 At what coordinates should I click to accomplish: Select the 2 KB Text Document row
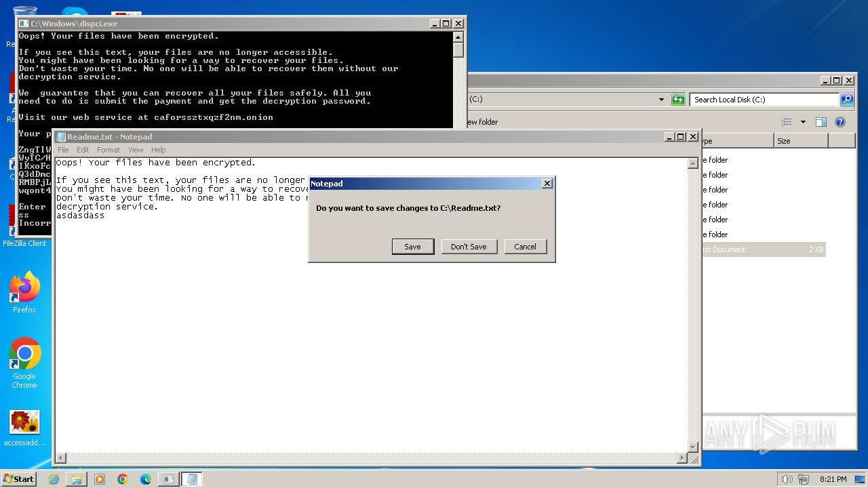tap(764, 249)
